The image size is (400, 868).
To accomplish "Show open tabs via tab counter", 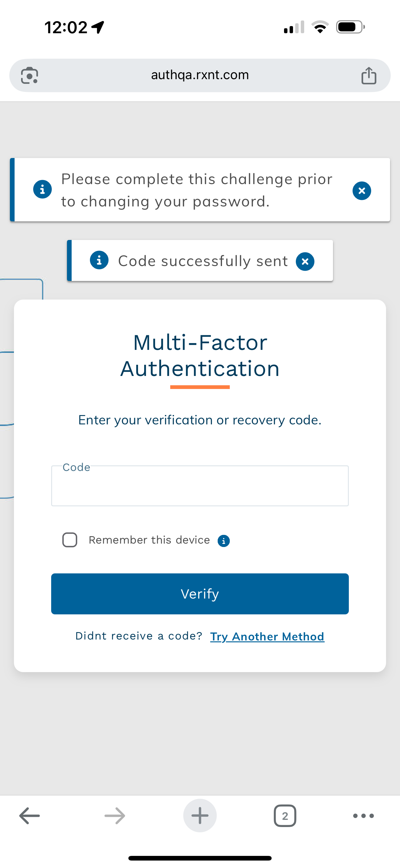I will [x=285, y=816].
